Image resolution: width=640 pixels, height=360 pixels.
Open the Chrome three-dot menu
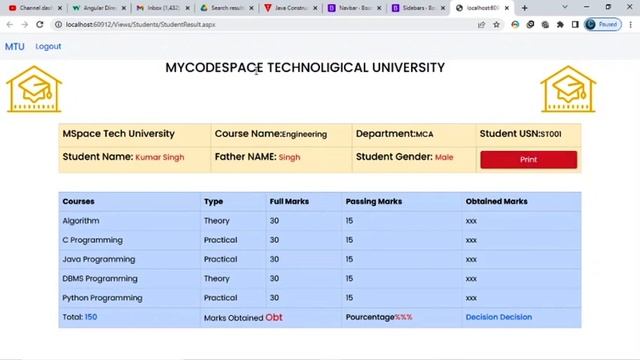[631, 25]
